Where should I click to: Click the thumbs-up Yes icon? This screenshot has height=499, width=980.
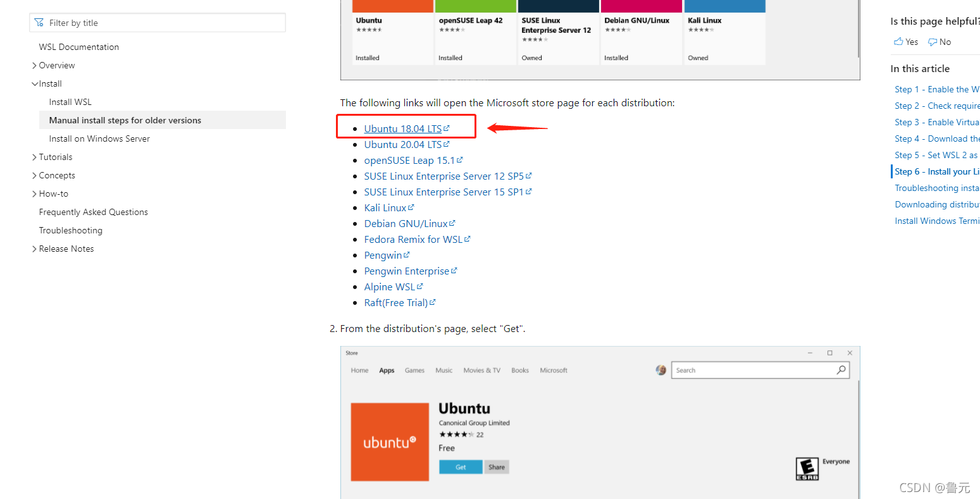(x=898, y=42)
